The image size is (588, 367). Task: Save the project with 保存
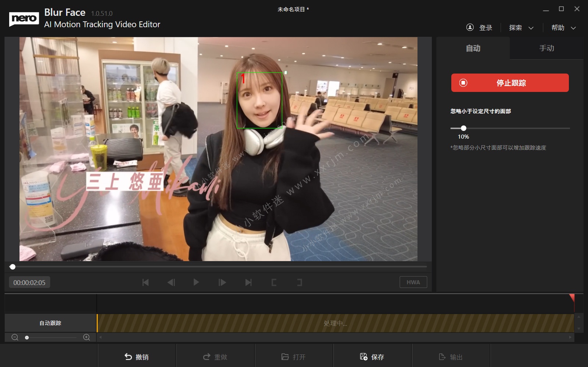[372, 357]
